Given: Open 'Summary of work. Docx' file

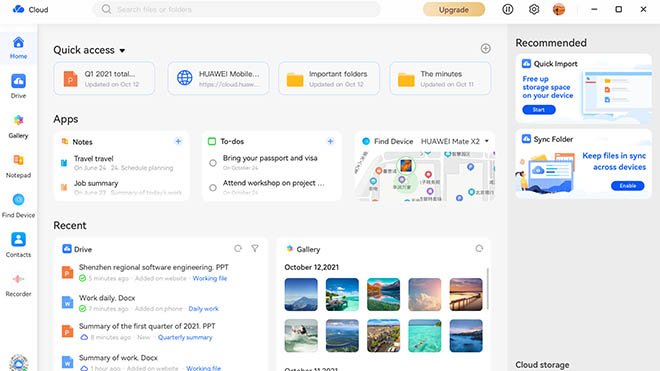Looking at the screenshot, I should pyautogui.click(x=118, y=358).
